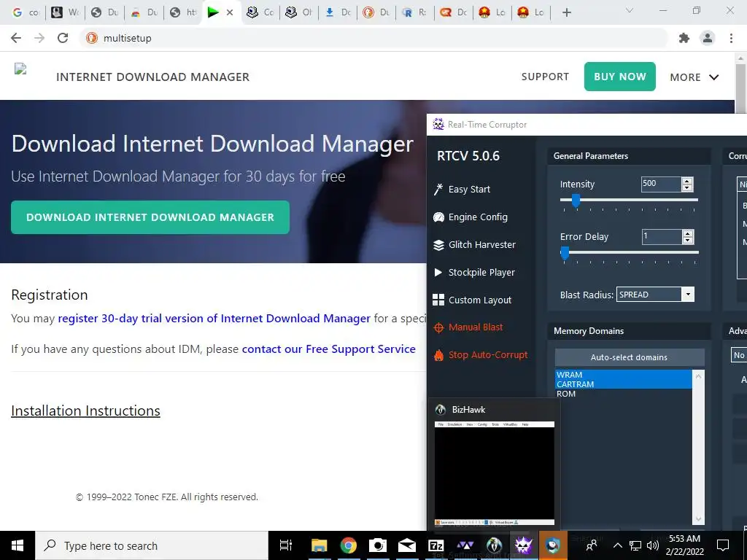Click the RTCV taskbar icon

point(523,545)
